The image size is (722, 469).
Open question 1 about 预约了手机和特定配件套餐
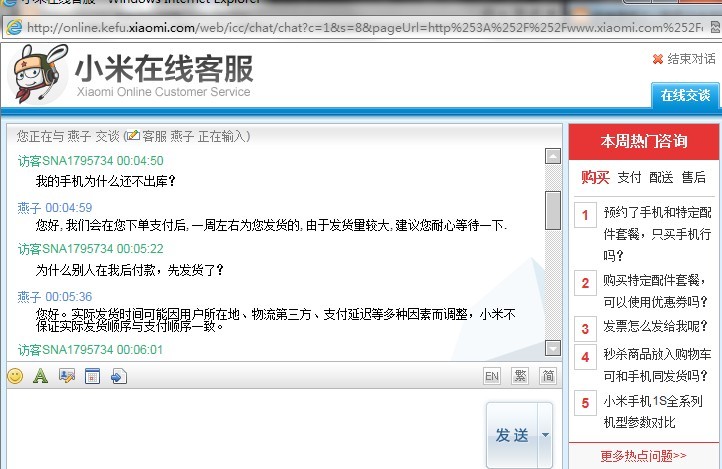point(658,234)
